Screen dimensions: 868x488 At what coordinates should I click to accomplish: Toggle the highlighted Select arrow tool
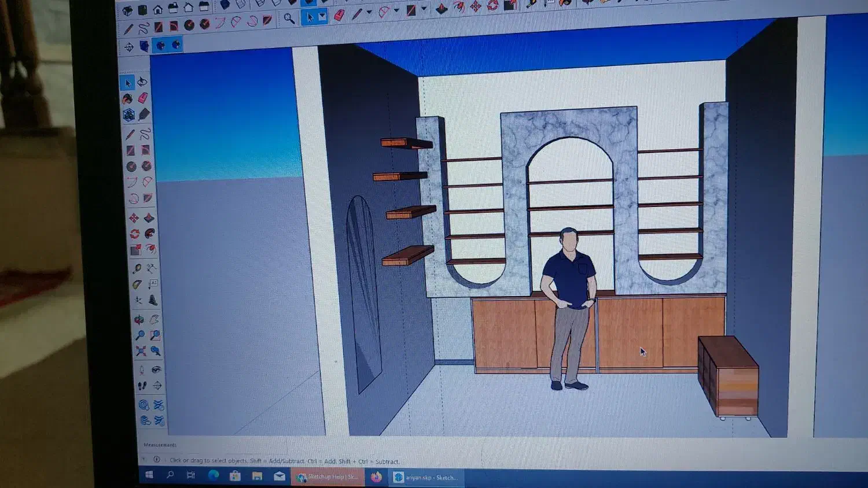click(x=310, y=17)
